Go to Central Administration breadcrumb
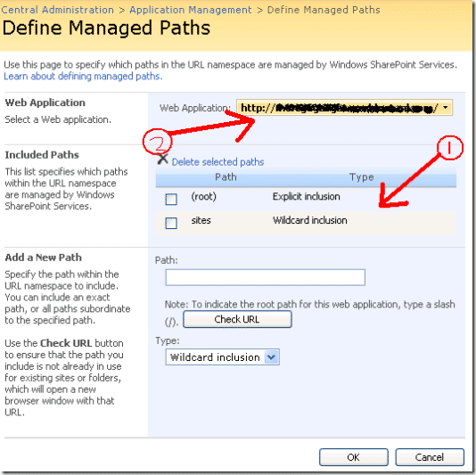 (57, 10)
